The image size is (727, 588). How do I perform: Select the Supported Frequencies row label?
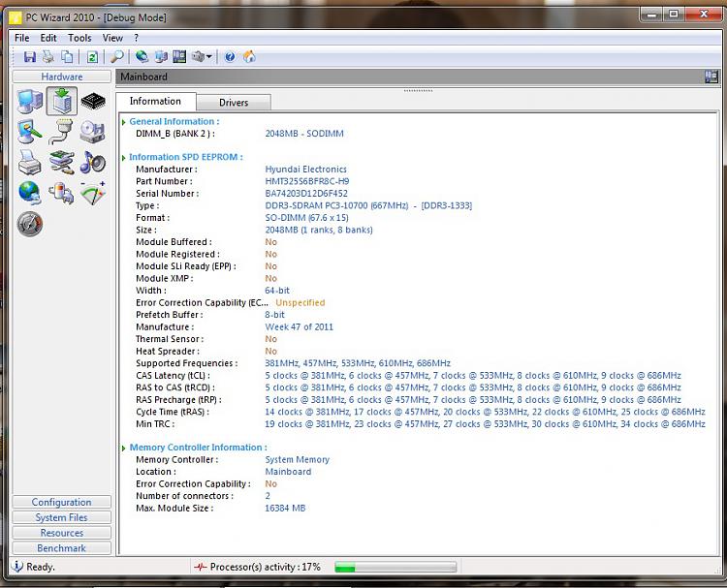point(186,363)
